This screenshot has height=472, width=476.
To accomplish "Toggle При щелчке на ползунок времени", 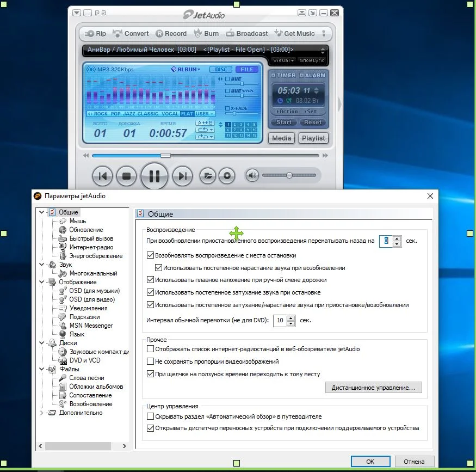I will (x=150, y=373).
